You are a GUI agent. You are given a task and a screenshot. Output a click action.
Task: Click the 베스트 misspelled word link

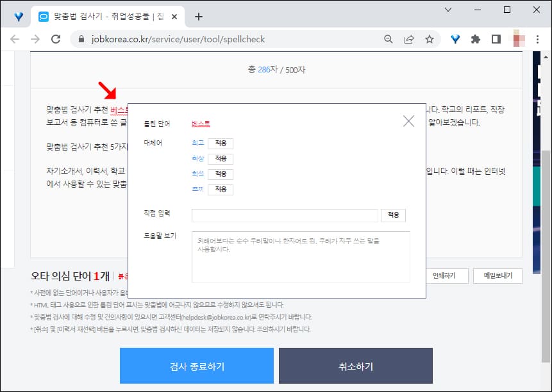(199, 122)
